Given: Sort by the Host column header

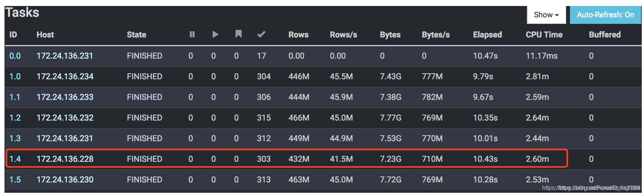Looking at the screenshot, I should [x=45, y=35].
